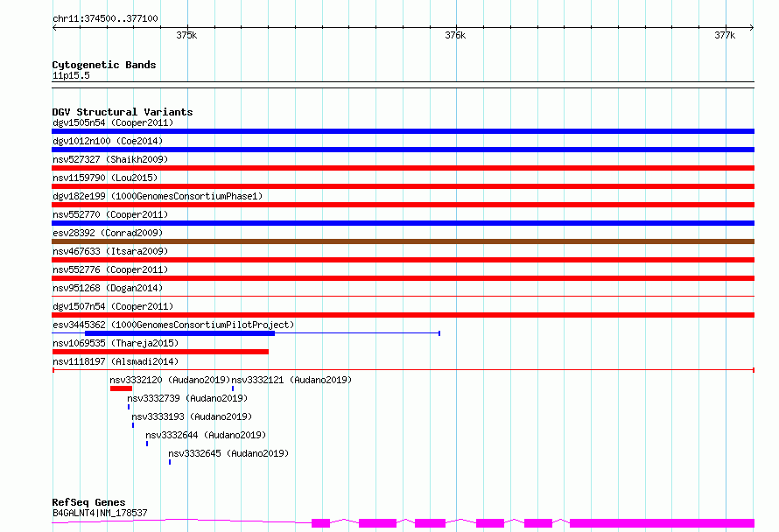Image resolution: width=779 pixels, height=532 pixels.
Task: Open esv28392 (Conrad2009) variant
Action: (x=108, y=233)
